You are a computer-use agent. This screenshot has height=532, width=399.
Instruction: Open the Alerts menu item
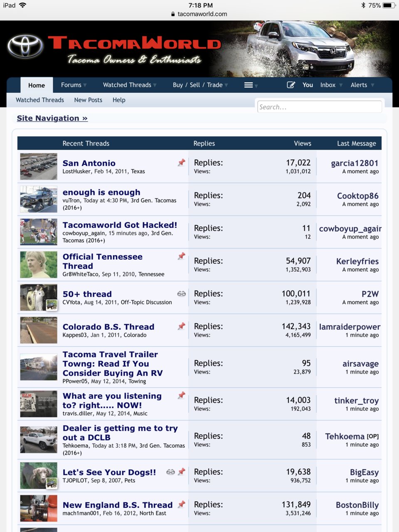click(359, 85)
